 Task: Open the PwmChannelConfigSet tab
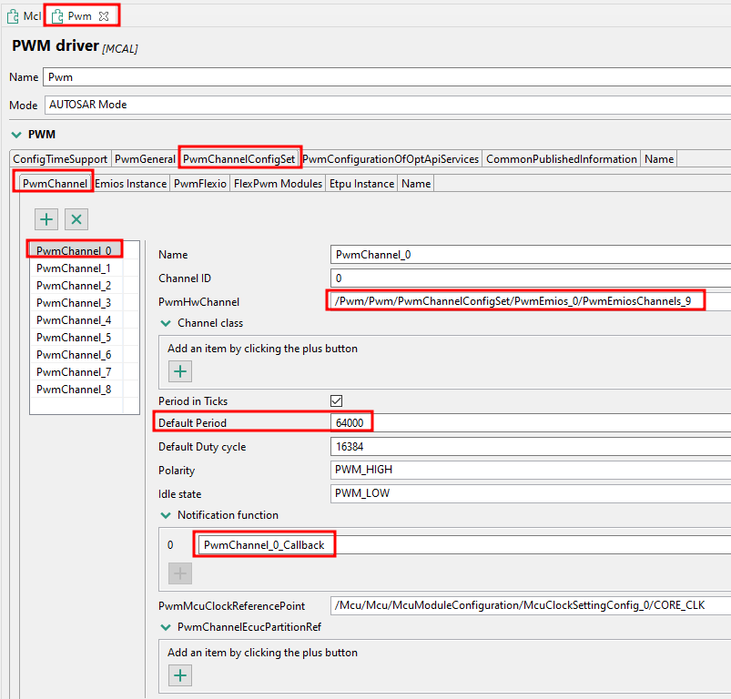click(239, 159)
